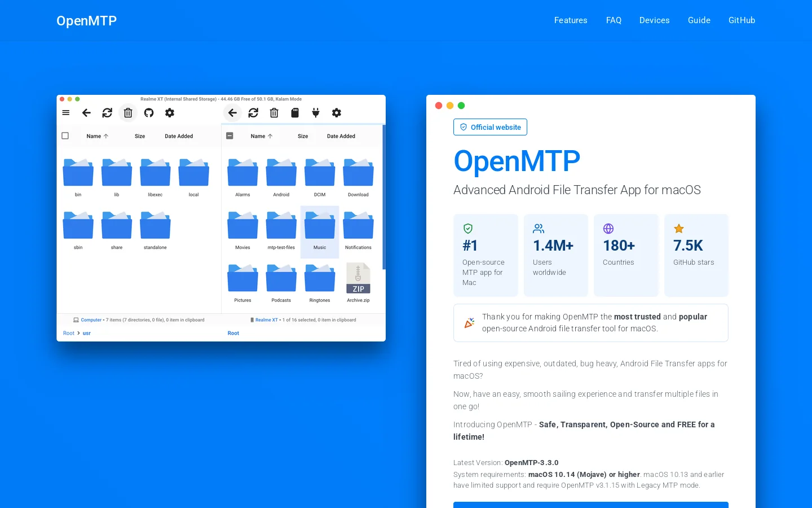Select the Pictures folder
812x508 pixels.
point(242,283)
